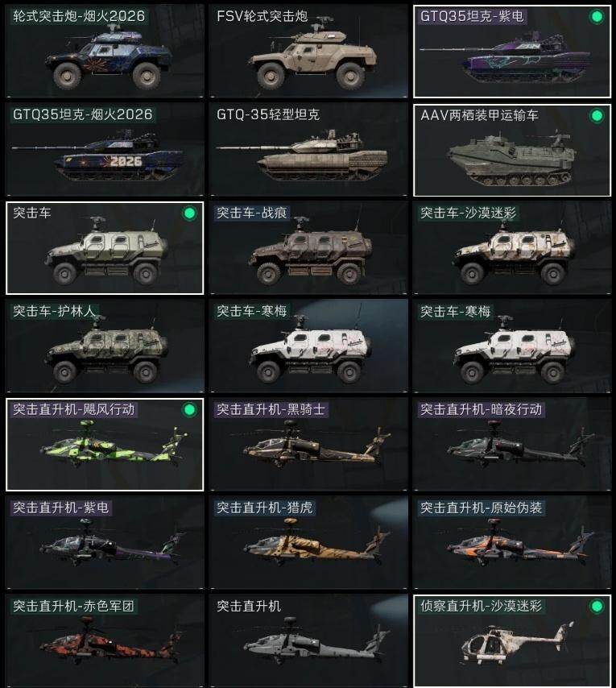616x688 pixels.
Task: Choose the 突击车-沙漠迷彩 skin card
Action: tap(512, 248)
